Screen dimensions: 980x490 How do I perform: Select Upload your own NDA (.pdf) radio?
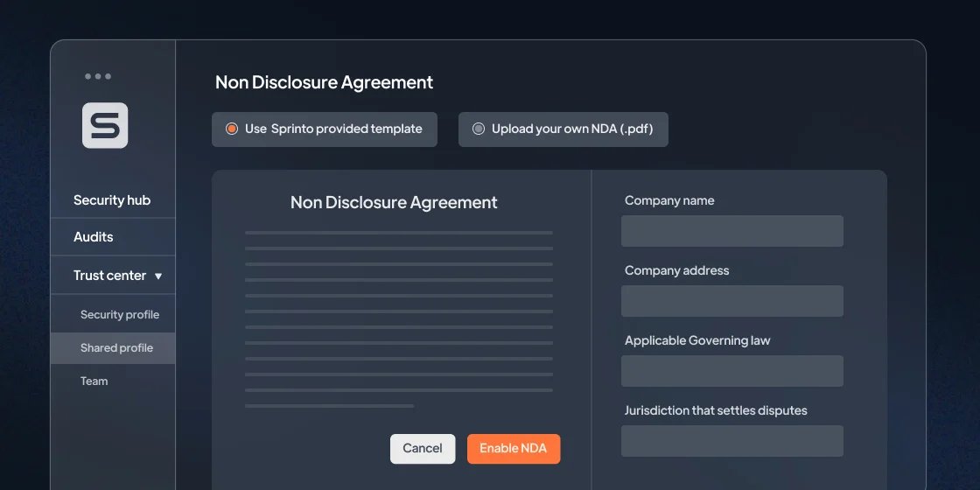click(478, 129)
